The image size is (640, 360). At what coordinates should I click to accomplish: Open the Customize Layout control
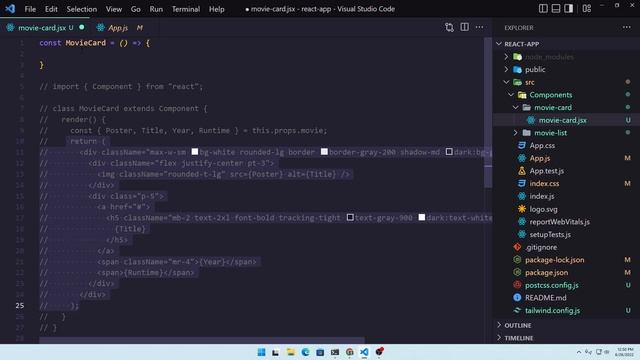click(x=587, y=9)
